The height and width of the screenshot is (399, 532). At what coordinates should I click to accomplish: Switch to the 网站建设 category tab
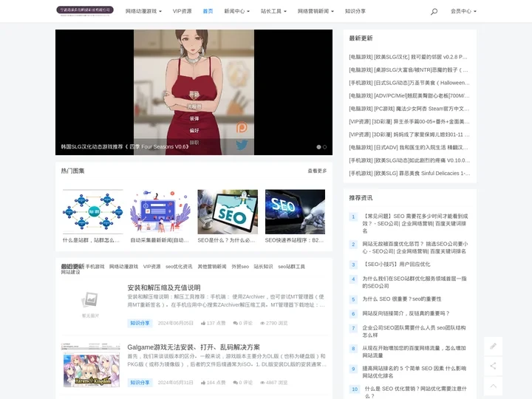71,272
